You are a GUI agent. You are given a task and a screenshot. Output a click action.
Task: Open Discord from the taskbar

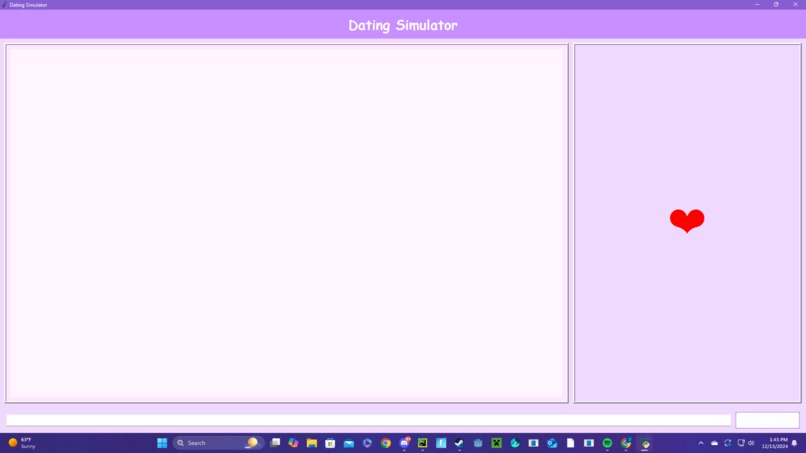pyautogui.click(x=405, y=443)
